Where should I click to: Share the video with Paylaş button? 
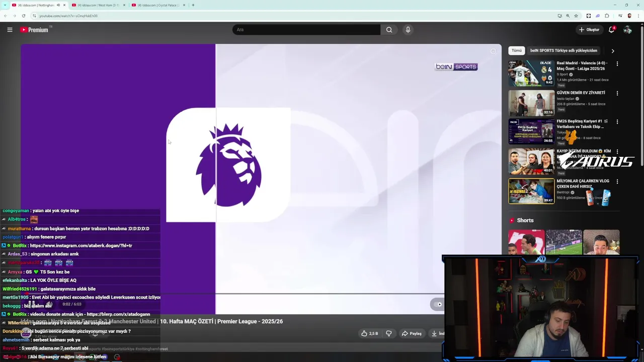(412, 333)
